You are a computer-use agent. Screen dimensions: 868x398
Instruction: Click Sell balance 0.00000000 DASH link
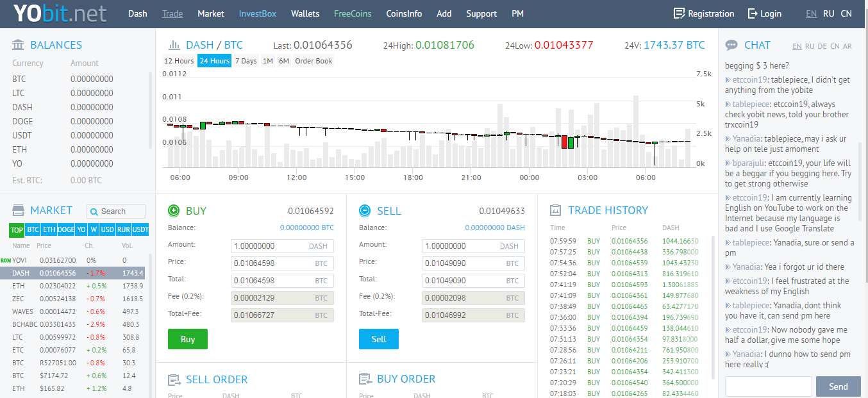[495, 228]
